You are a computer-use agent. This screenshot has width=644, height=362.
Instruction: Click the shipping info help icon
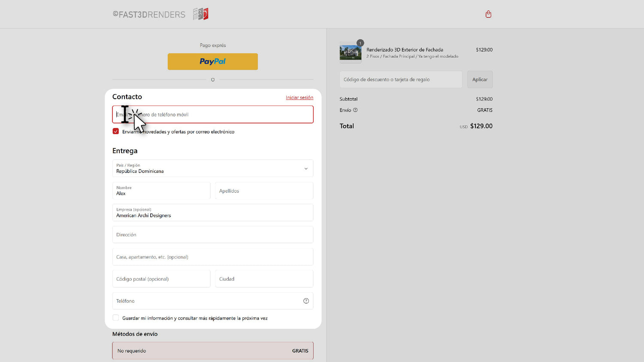[355, 110]
